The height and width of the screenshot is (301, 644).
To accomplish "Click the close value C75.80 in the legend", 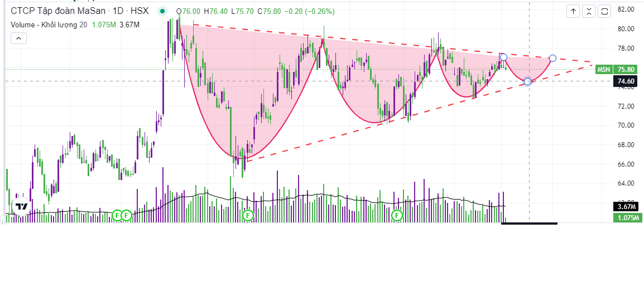I will click(270, 12).
